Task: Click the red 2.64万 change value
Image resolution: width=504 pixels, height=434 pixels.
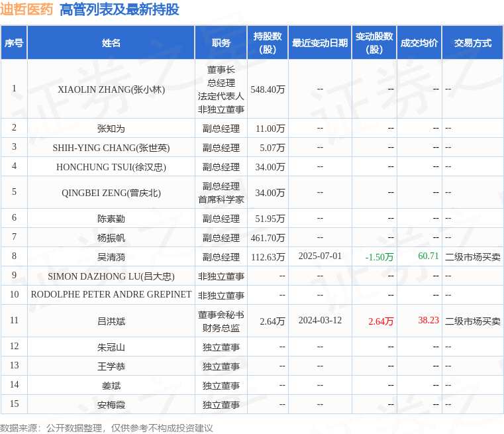Action: [x=381, y=321]
